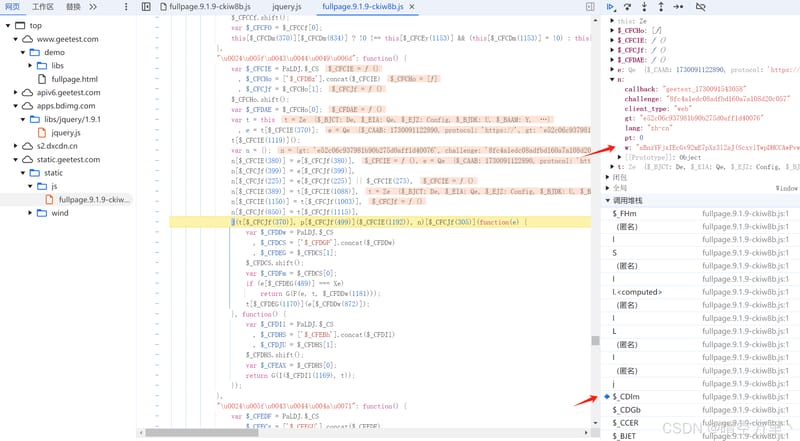Collapse the top frame node
This screenshot has height=441, width=800.
(8, 25)
